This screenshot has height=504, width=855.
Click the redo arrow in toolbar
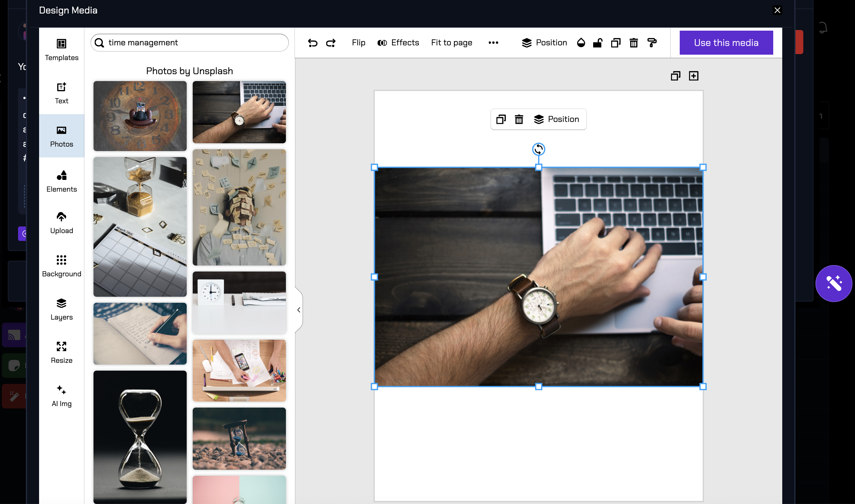click(331, 43)
